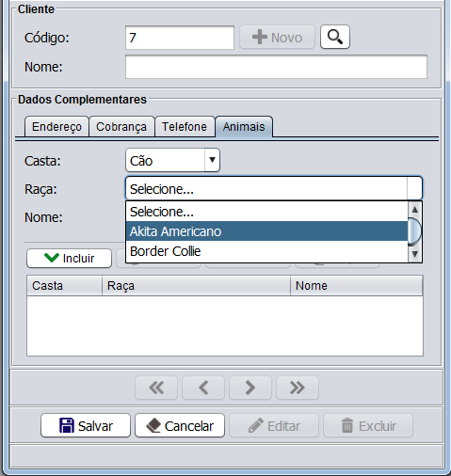The width and height of the screenshot is (451, 476).
Task: Select Akita Americano from Raça list
Action: click(266, 231)
